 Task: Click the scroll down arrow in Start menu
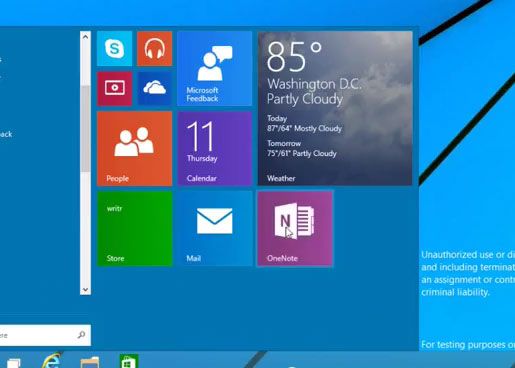(x=85, y=289)
